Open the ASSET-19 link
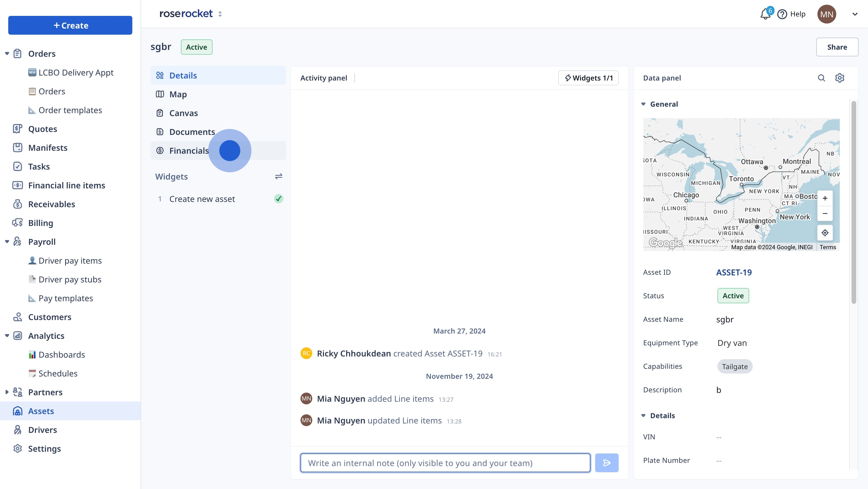 click(734, 272)
